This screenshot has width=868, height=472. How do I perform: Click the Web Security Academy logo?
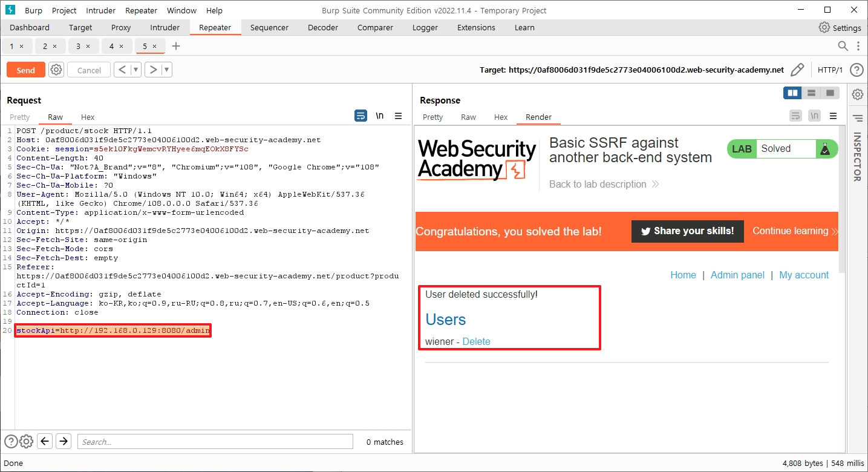click(477, 159)
